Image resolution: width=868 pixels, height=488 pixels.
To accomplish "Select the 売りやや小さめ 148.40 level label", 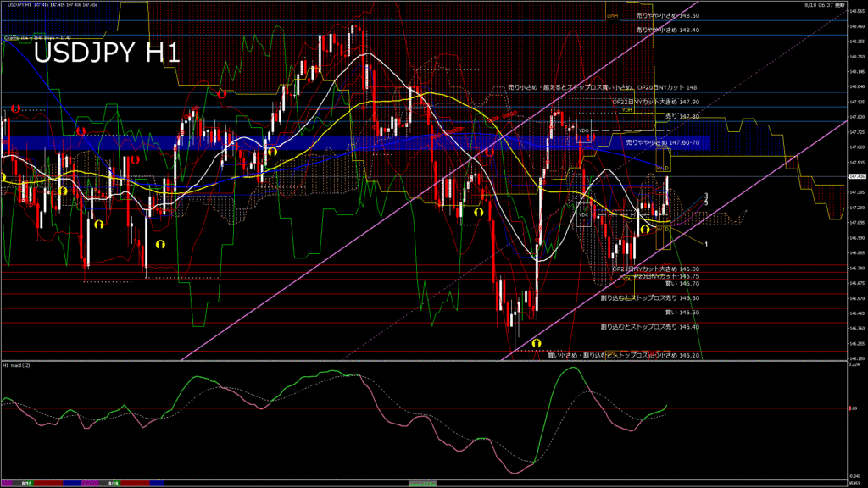I will click(x=667, y=30).
